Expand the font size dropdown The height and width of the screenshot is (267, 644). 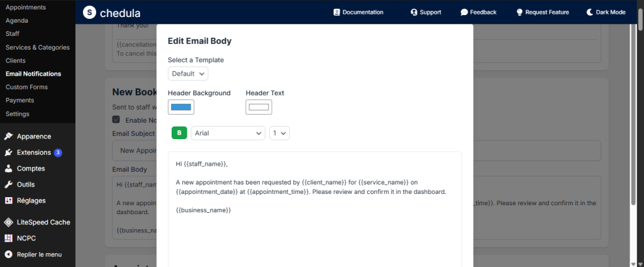coord(279,133)
